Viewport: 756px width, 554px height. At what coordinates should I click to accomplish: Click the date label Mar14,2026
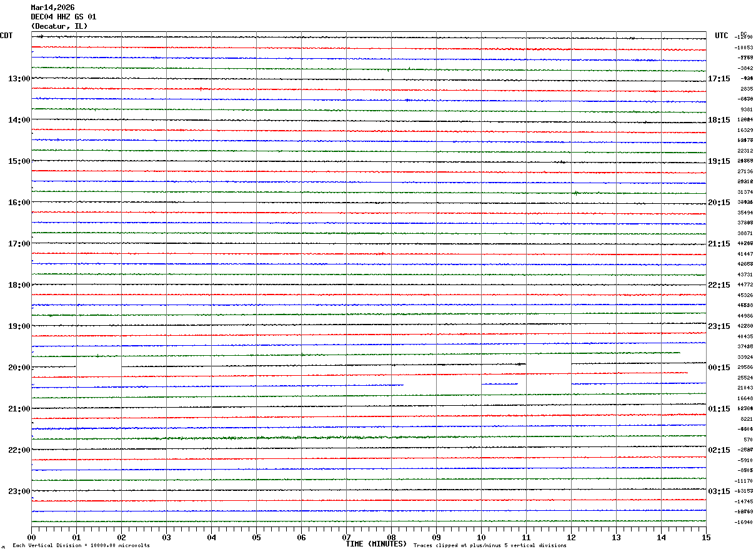point(52,8)
